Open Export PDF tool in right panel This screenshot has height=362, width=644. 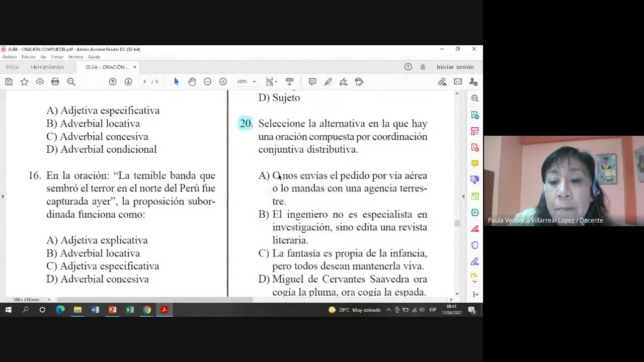coord(474,115)
